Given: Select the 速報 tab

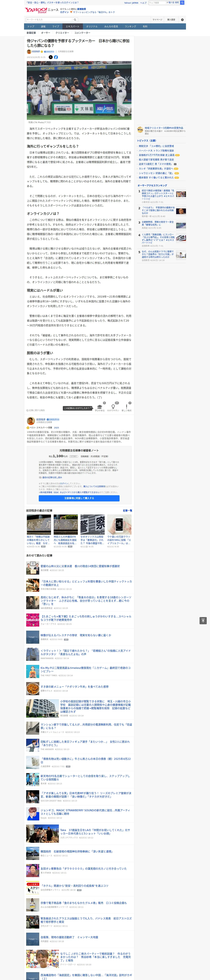Looking at the screenshot, I should (x=43, y=27).
